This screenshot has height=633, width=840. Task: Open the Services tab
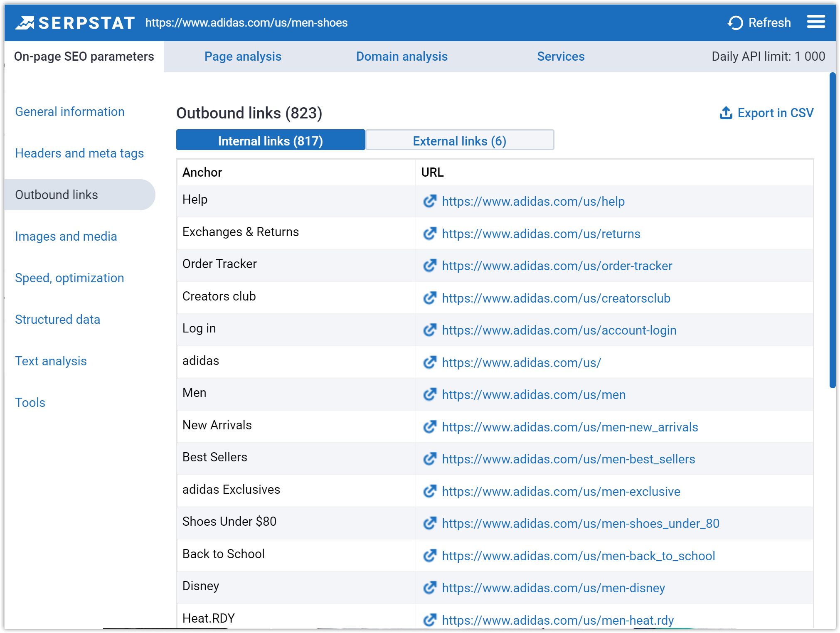(561, 57)
